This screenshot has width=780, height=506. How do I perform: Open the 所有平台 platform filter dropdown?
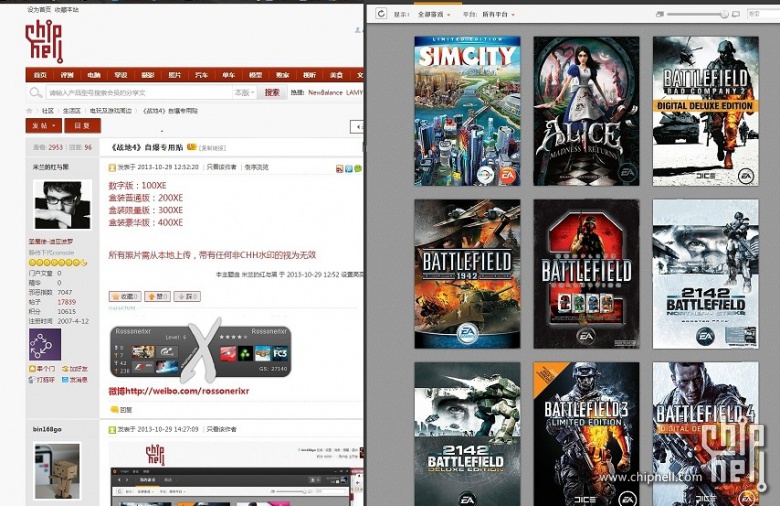[498, 14]
